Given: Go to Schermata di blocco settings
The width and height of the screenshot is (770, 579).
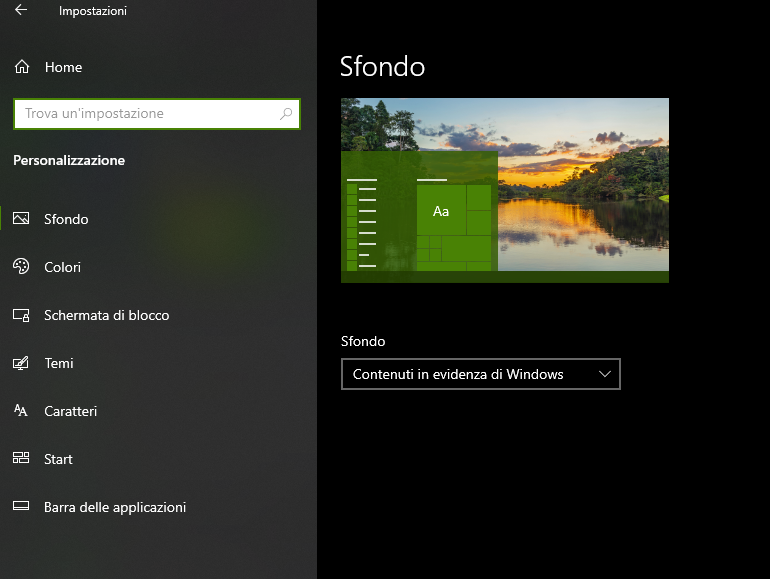Looking at the screenshot, I should (x=158, y=315).
